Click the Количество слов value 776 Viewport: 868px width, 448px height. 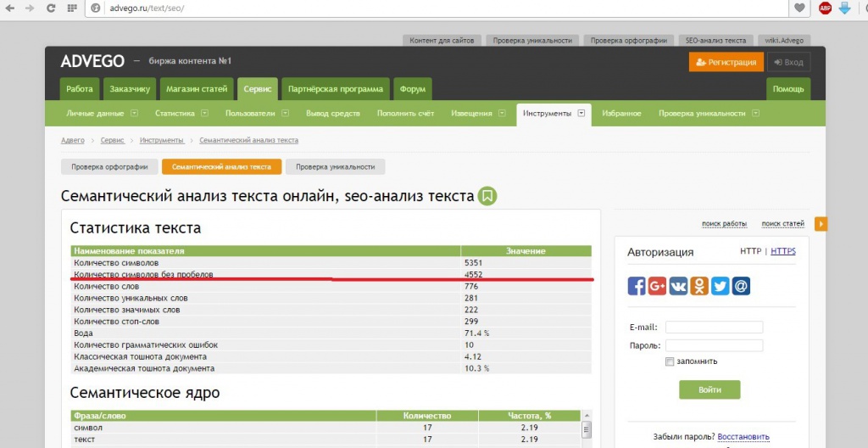[471, 287]
